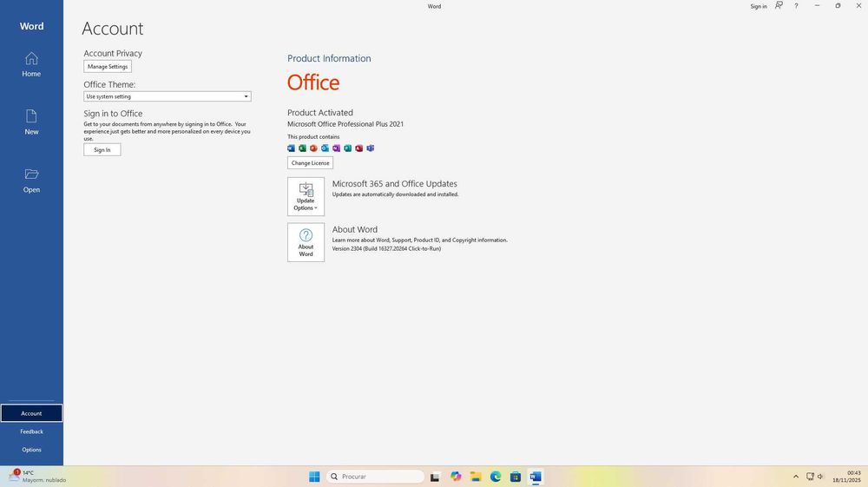Click the taskbar Procurar search box
The width and height of the screenshot is (868, 487).
pos(375,477)
